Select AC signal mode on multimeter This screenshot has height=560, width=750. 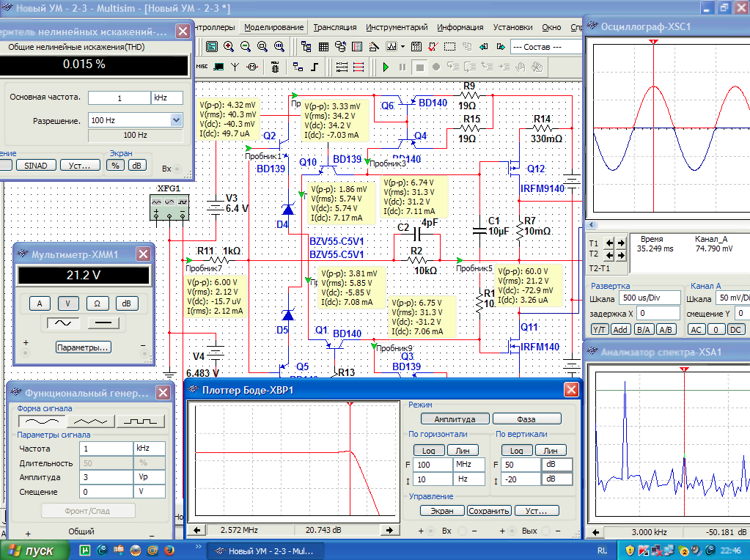coord(63,323)
